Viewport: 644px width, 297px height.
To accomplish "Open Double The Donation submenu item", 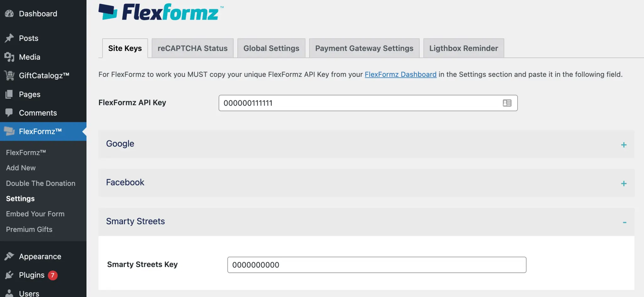I will (x=41, y=183).
